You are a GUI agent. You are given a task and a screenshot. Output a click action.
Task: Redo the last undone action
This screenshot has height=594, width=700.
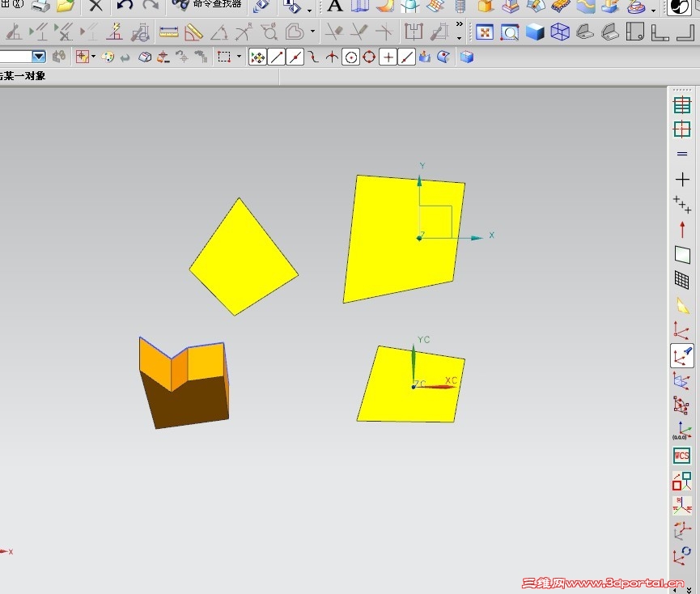point(151,6)
